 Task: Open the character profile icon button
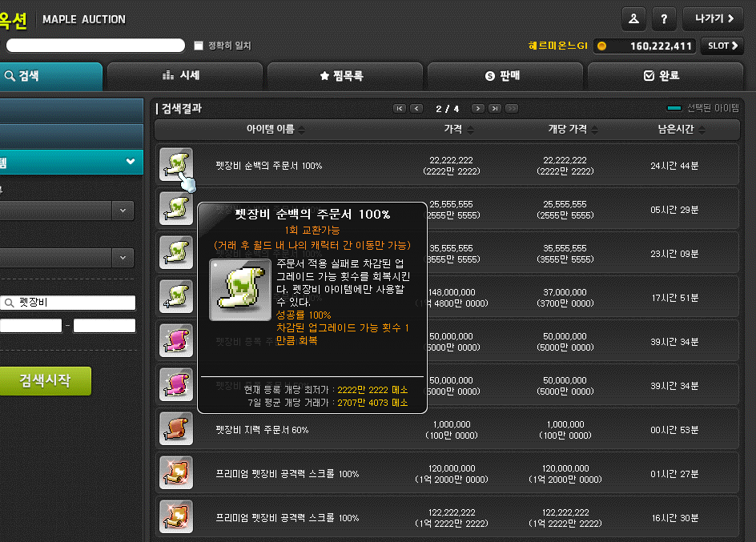633,19
